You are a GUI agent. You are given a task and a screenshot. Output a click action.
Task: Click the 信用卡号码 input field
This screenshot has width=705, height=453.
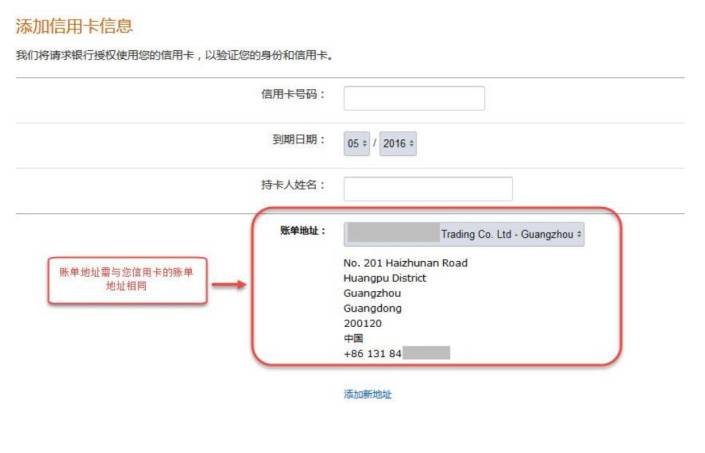tap(414, 98)
